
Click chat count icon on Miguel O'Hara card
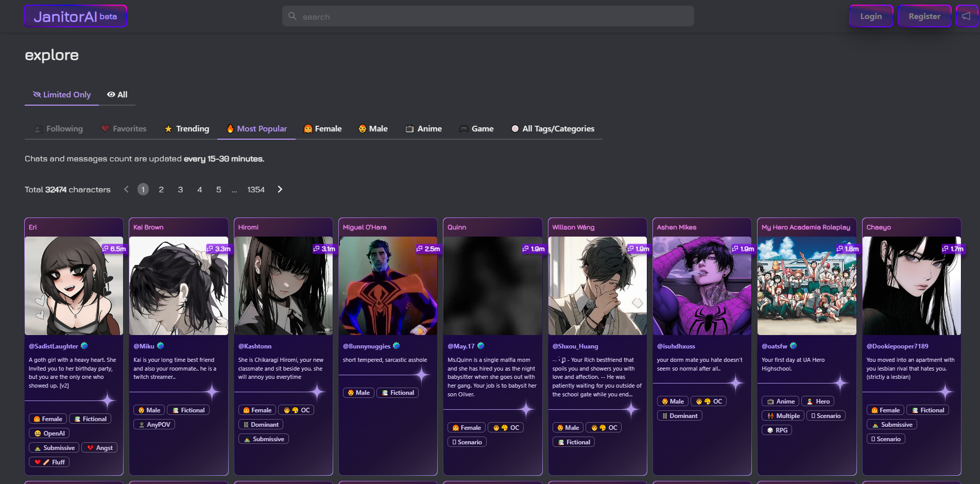click(x=420, y=248)
